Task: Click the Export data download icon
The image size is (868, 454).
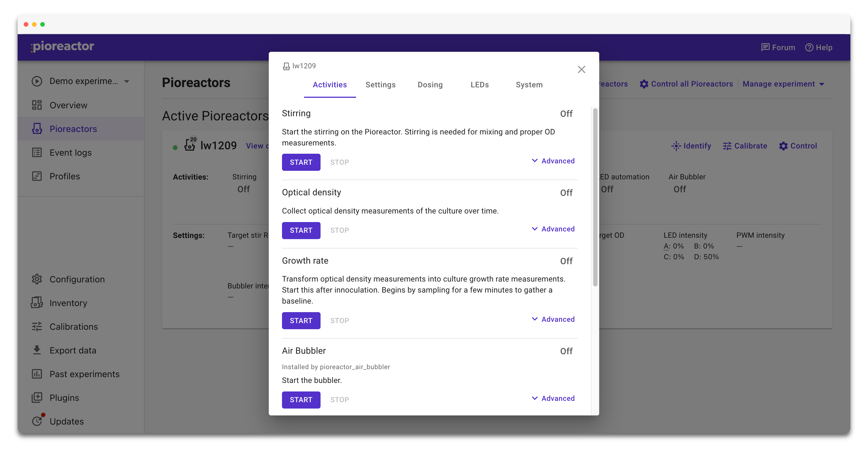Action: (x=37, y=350)
